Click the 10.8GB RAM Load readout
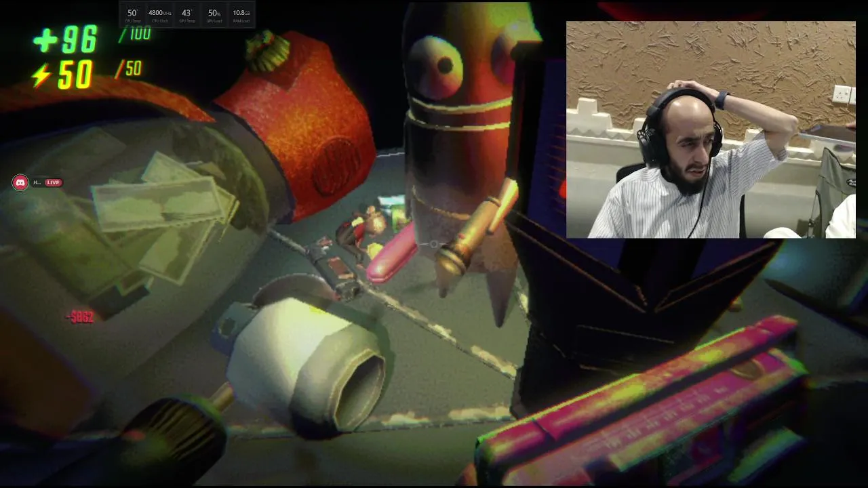This screenshot has height=488, width=868. click(241, 16)
